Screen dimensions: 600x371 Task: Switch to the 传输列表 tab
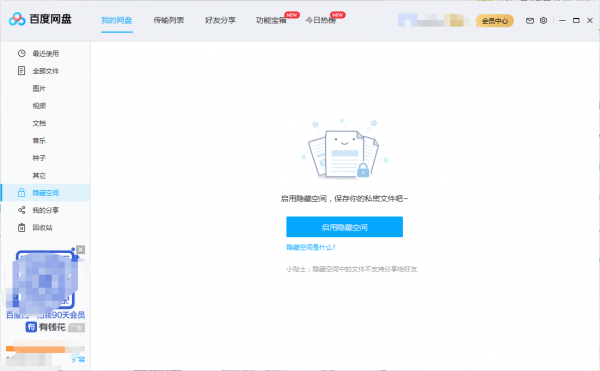click(x=168, y=20)
